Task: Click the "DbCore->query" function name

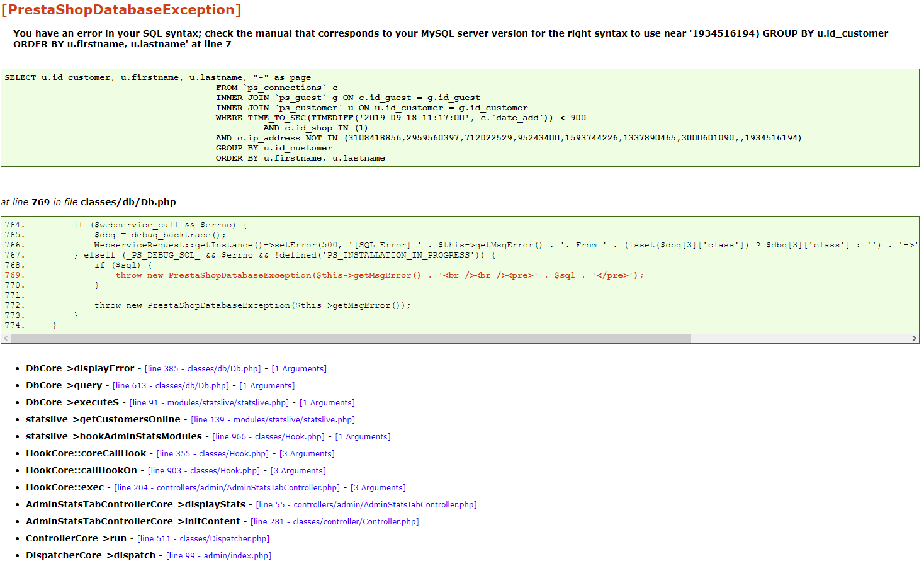Action: click(64, 385)
